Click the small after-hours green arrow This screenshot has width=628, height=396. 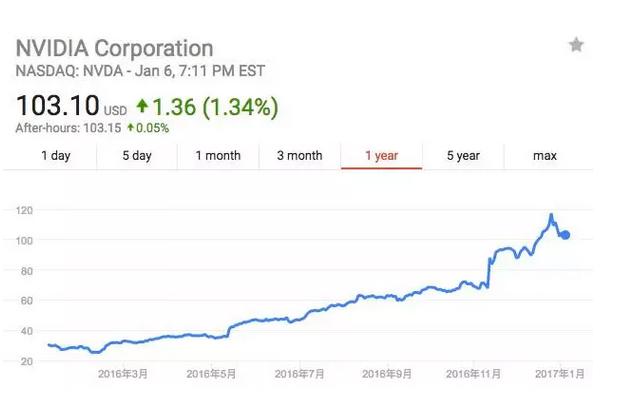tap(131, 128)
